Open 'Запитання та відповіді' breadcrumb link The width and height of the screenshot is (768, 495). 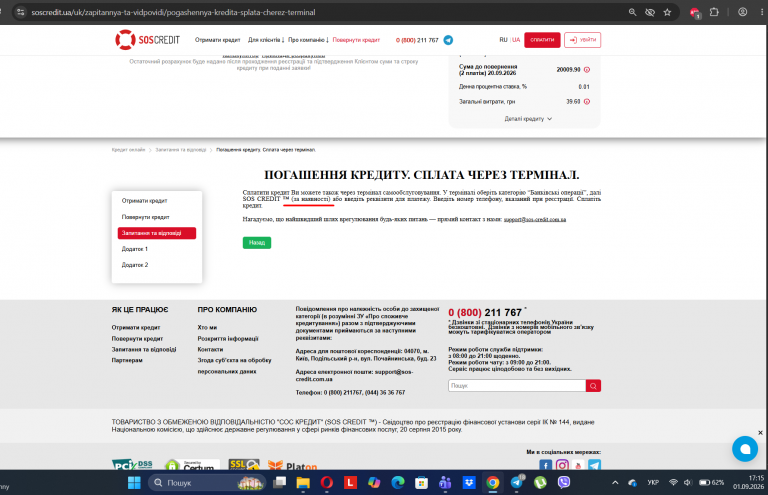[x=181, y=150]
